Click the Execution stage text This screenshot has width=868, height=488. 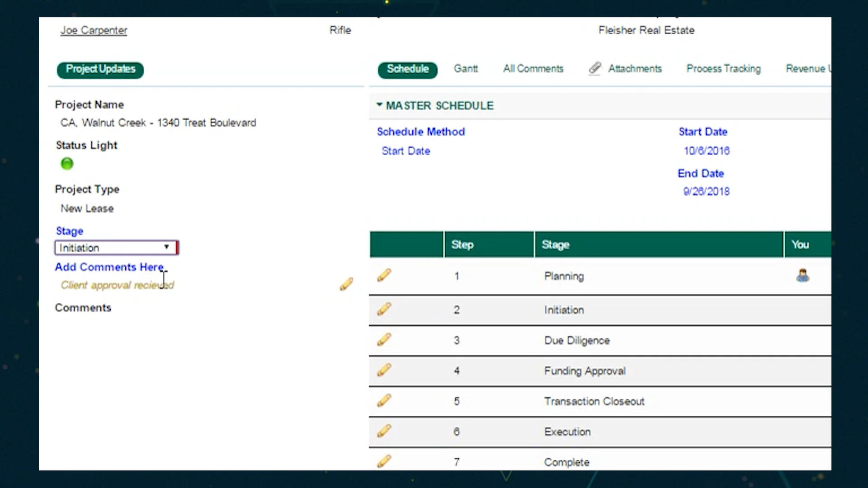pos(567,432)
